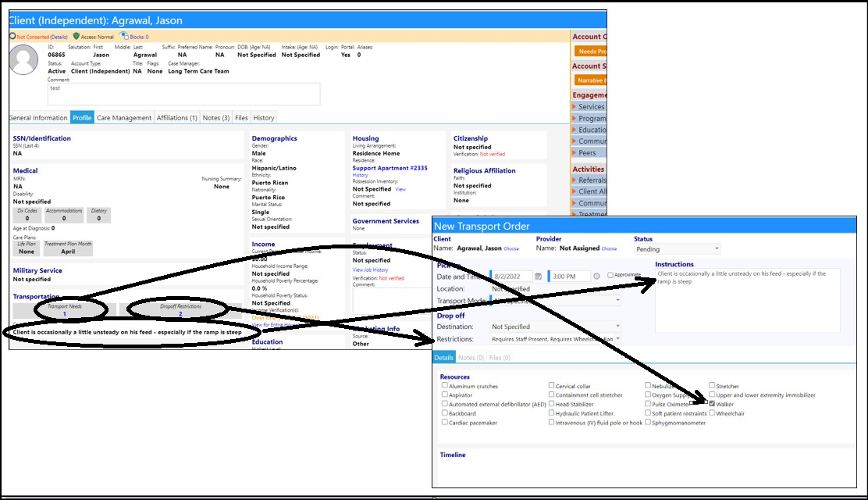This screenshot has width=868, height=500.
Task: Open the View Job History link
Action: [x=370, y=270]
